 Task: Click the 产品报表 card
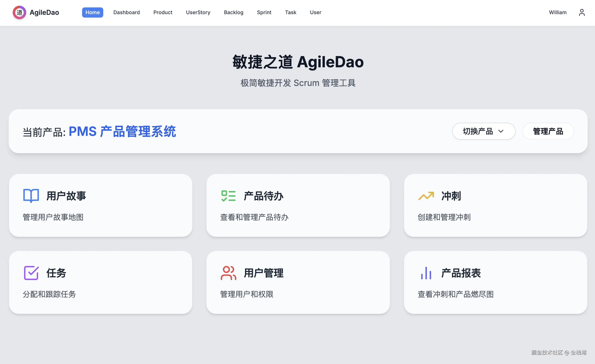pos(496,282)
